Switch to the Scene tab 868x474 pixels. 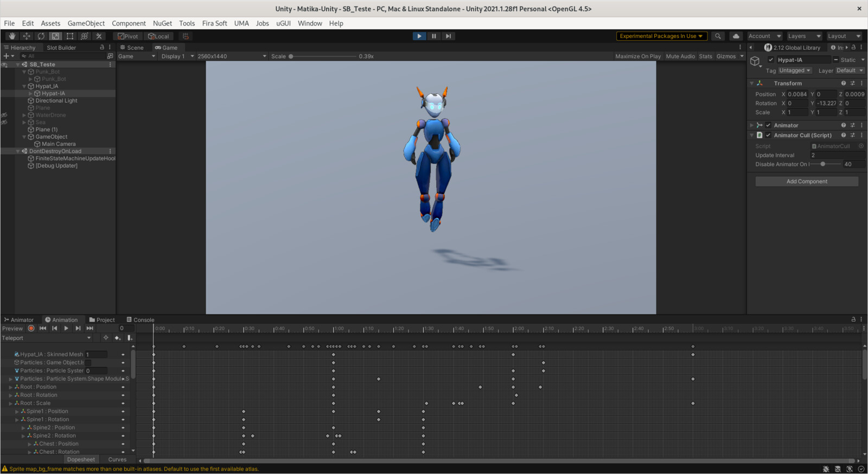tap(132, 48)
